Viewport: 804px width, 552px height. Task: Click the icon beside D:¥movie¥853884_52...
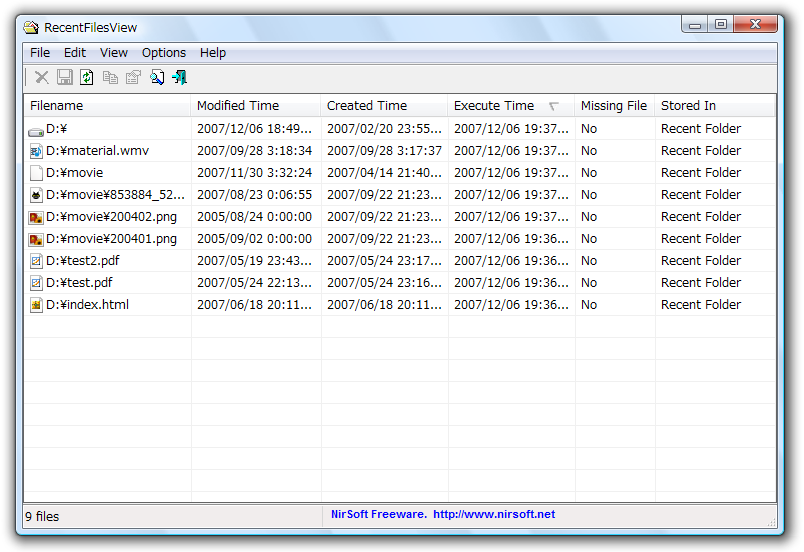tap(36, 195)
